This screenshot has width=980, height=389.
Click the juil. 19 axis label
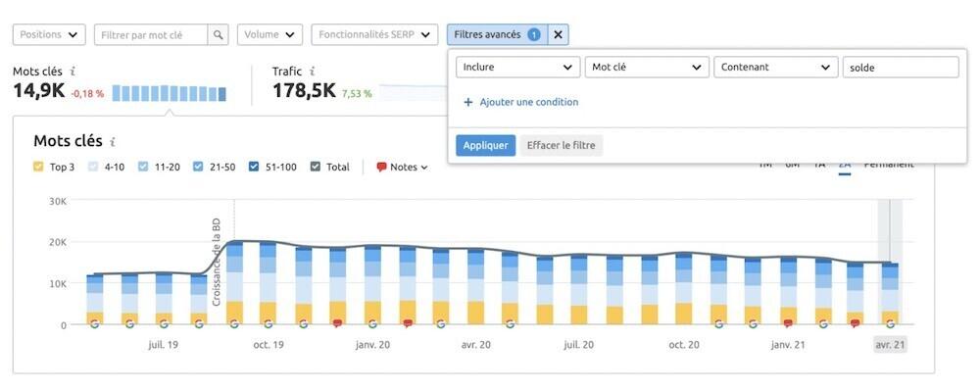pyautogui.click(x=164, y=345)
